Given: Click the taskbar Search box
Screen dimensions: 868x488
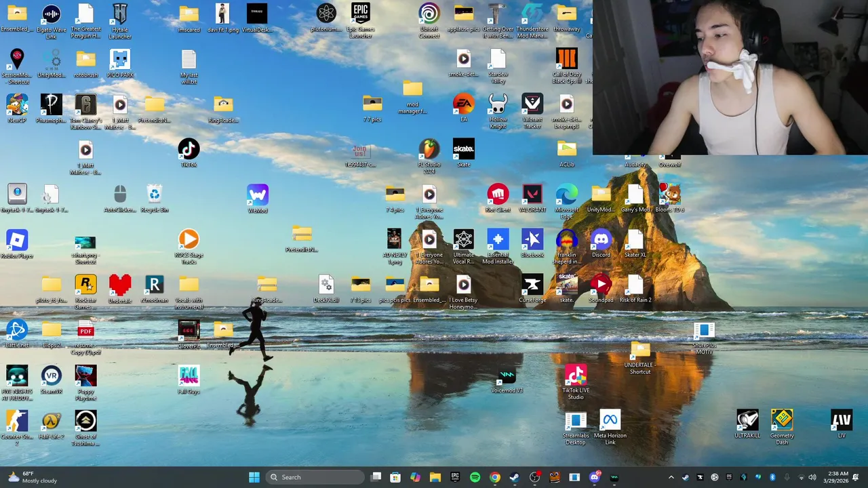Looking at the screenshot, I should tap(315, 477).
